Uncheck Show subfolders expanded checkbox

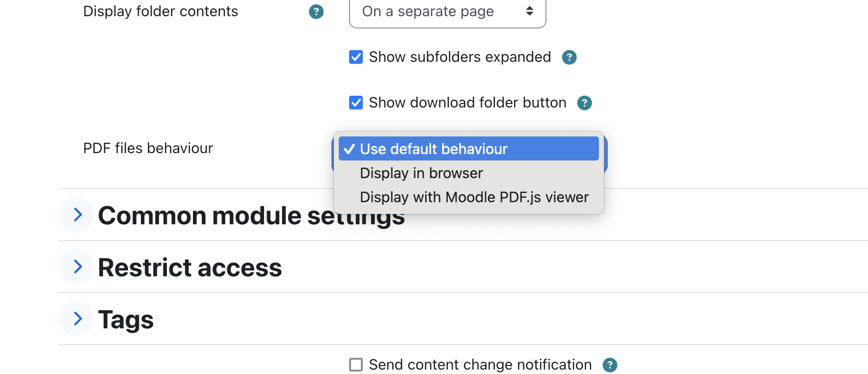click(x=356, y=57)
